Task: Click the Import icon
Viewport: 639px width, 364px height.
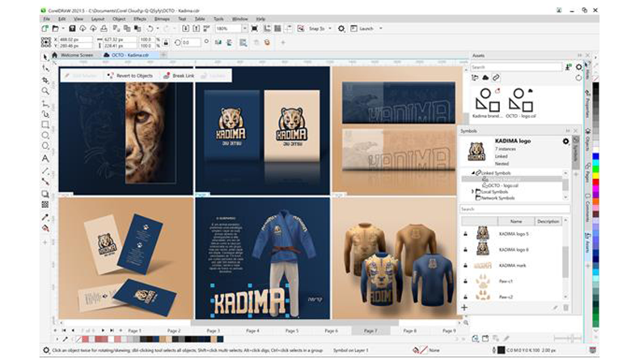Action: coord(185,28)
